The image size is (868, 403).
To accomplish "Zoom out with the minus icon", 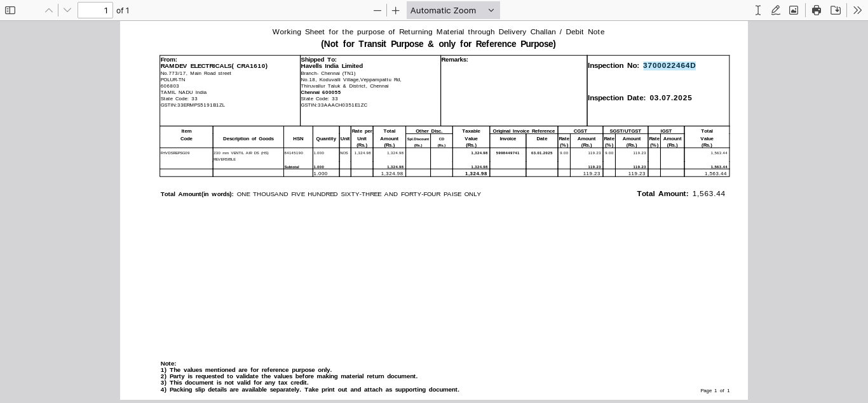I will (377, 10).
